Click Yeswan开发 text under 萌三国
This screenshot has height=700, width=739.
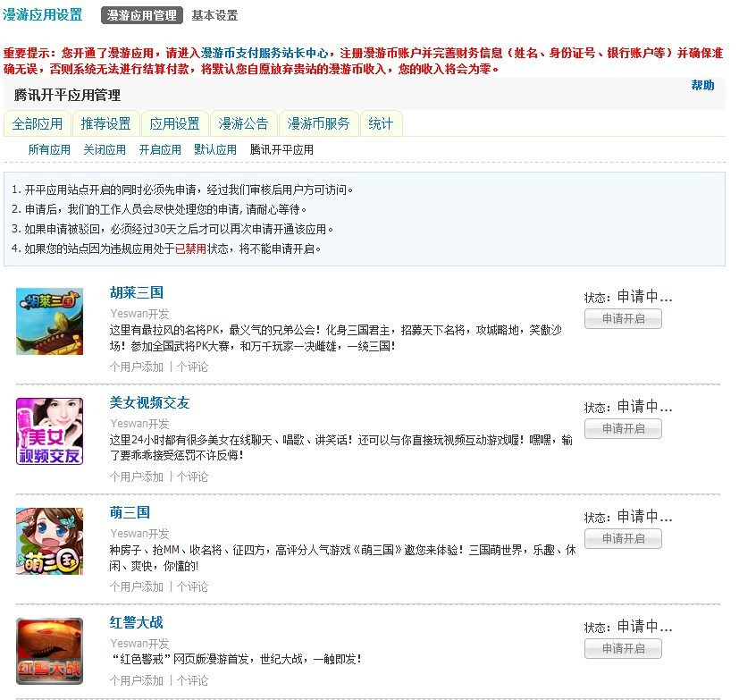[x=139, y=533]
